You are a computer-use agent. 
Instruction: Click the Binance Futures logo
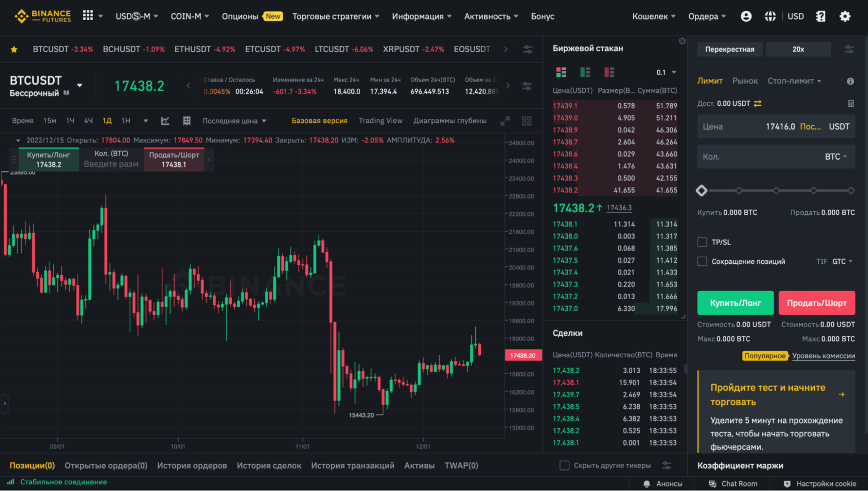[42, 16]
